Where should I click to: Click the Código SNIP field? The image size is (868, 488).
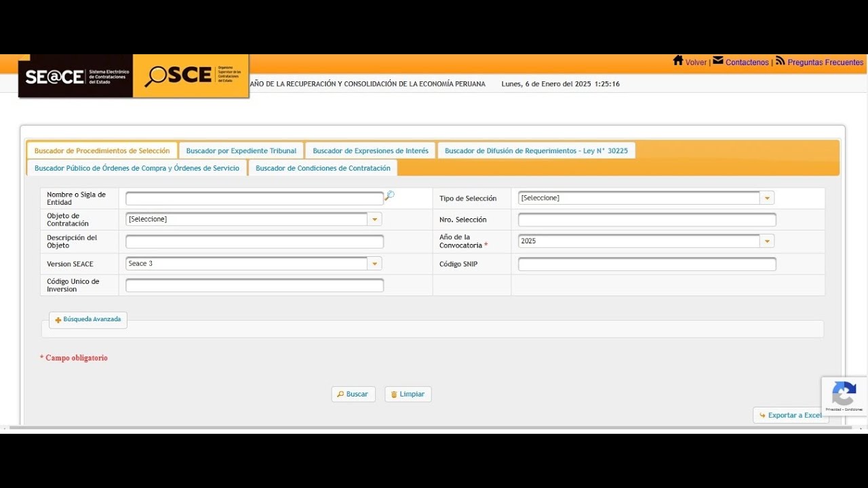(647, 264)
